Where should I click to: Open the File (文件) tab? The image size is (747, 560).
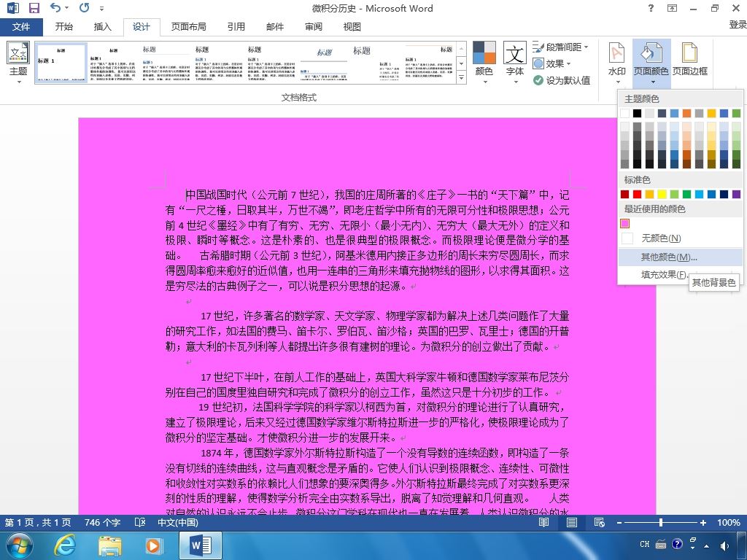[x=21, y=27]
